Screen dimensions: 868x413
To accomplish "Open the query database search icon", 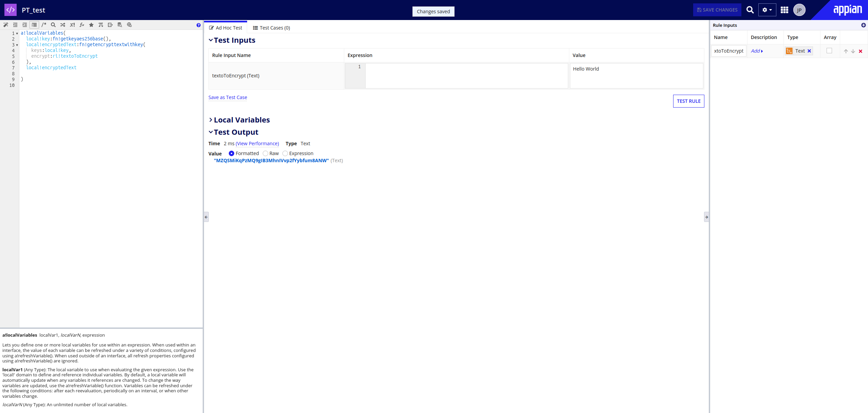I will [120, 25].
